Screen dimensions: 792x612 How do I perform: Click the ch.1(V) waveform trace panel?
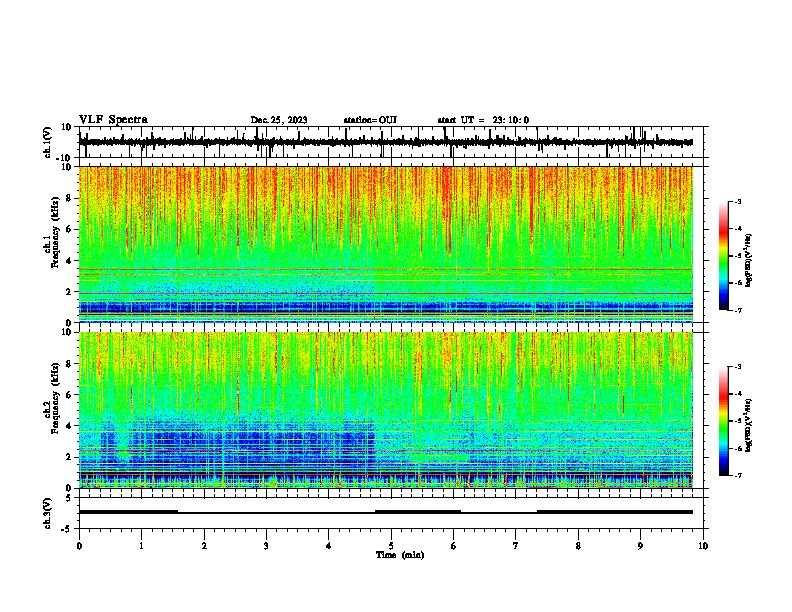393,142
